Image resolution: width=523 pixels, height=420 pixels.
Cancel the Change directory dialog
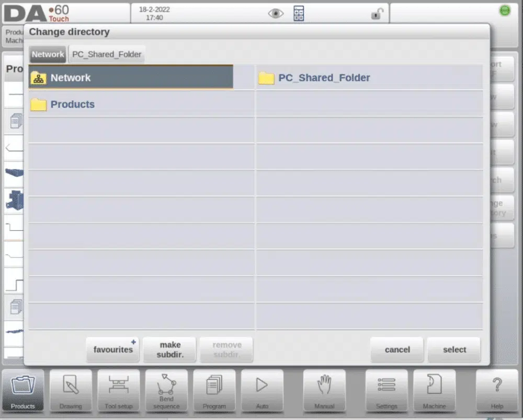click(397, 349)
